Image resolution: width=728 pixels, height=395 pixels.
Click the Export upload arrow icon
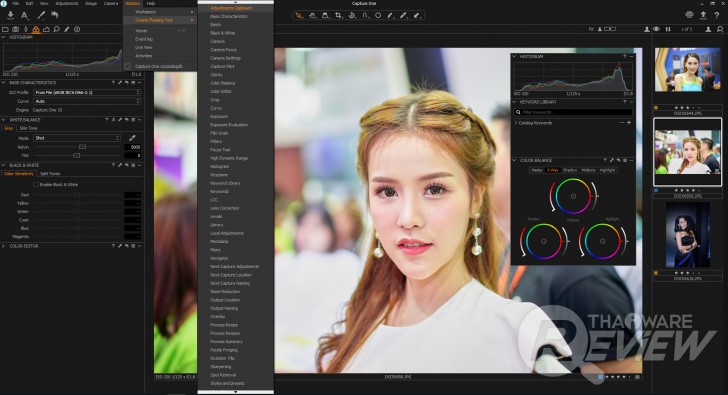tap(703, 15)
